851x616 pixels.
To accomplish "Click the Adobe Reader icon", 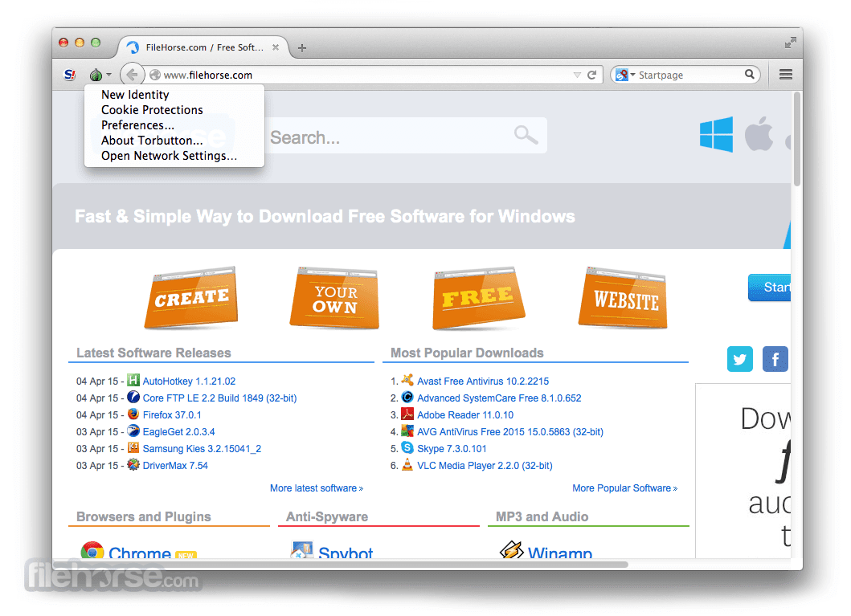I will (x=407, y=414).
